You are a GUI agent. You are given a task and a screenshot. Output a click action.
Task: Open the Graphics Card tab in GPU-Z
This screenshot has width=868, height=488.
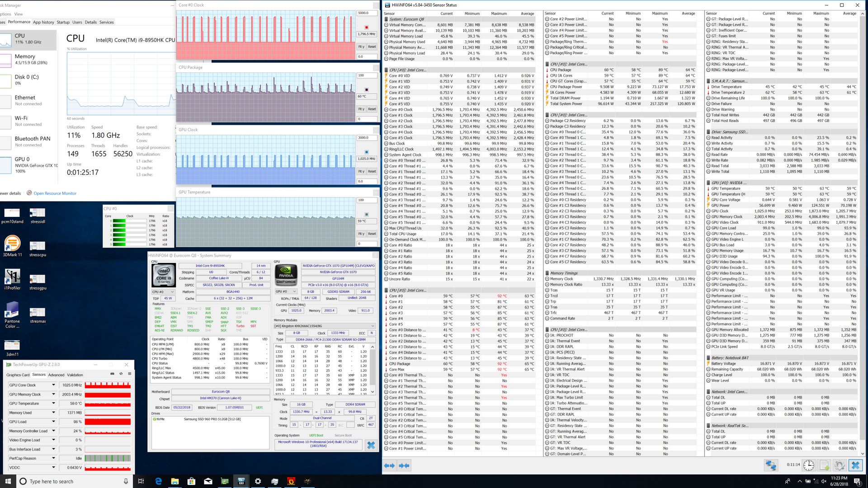pyautogui.click(x=18, y=375)
